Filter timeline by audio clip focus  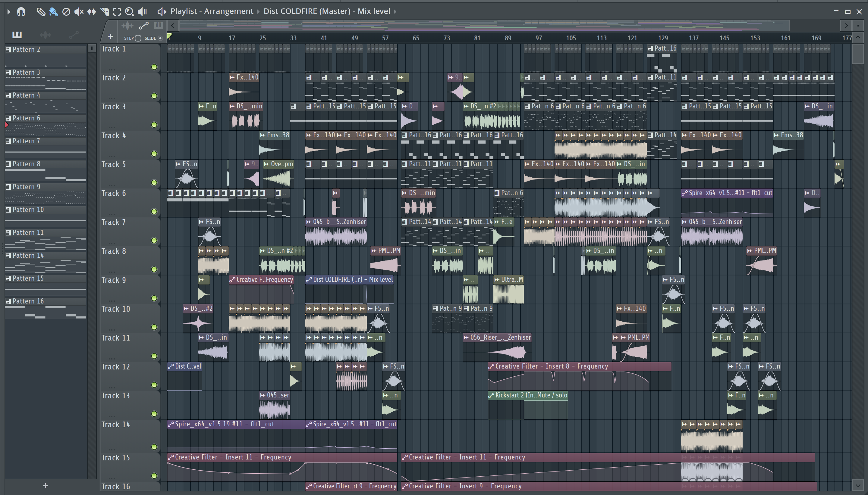(x=127, y=26)
